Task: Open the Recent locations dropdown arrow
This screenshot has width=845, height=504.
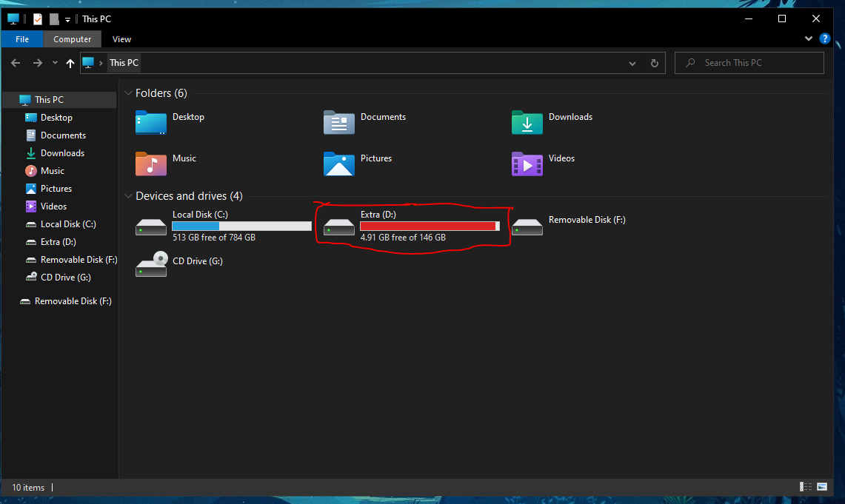Action: point(55,63)
